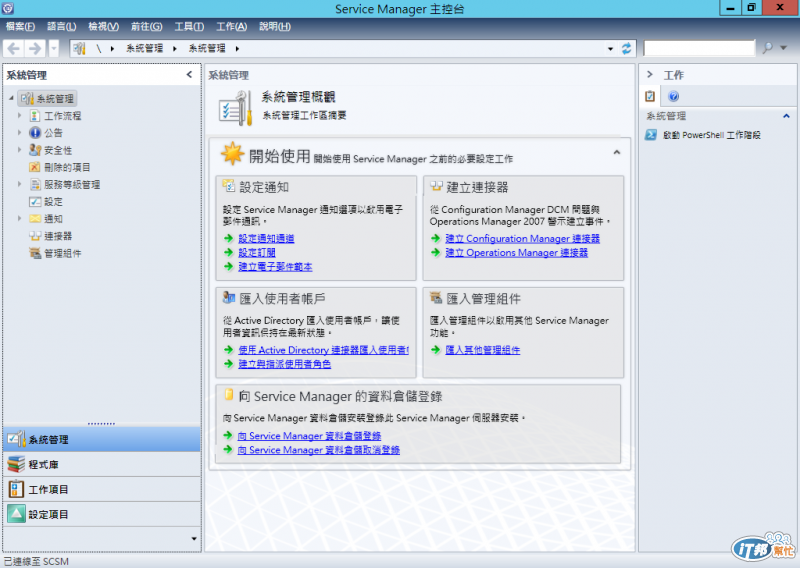800x568 pixels.
Task: Switch to the 工作項目 workspace
Action: [x=102, y=489]
